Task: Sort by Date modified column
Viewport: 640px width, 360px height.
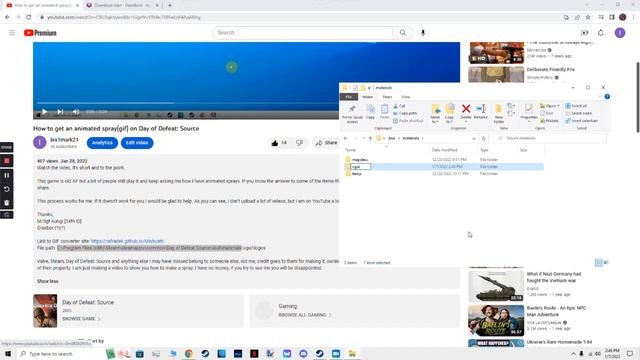Action: point(444,150)
